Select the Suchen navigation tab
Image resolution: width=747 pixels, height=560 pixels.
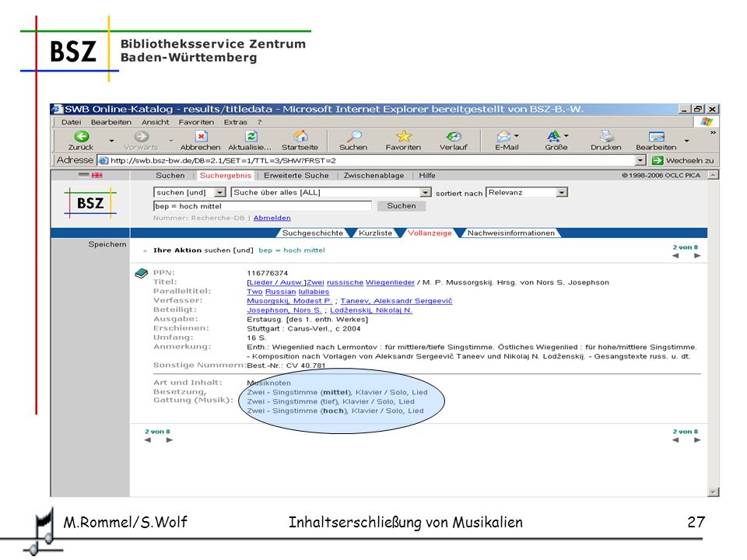tap(170, 175)
